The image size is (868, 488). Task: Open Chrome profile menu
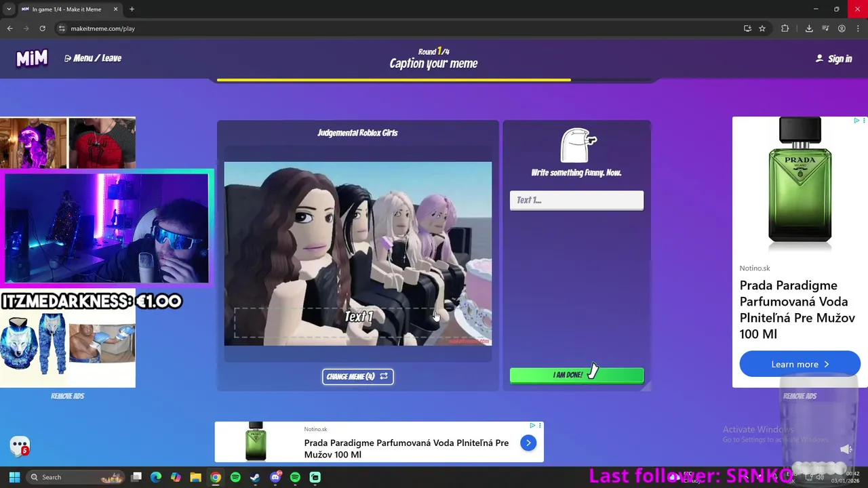point(842,28)
